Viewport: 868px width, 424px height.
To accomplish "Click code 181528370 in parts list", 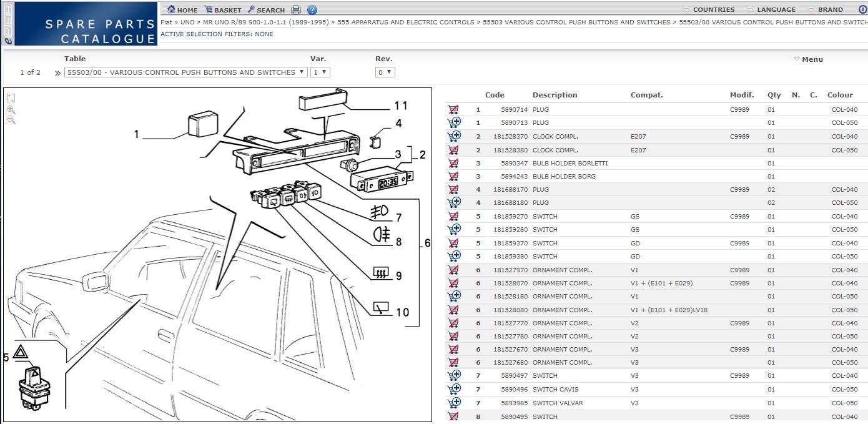I will [510, 136].
